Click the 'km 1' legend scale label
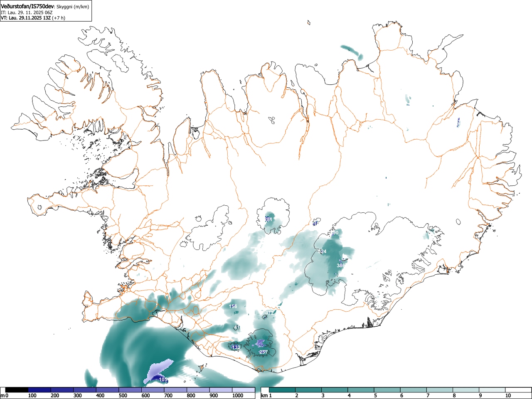Image resolution: width=532 pixels, height=399 pixels. pos(266,396)
